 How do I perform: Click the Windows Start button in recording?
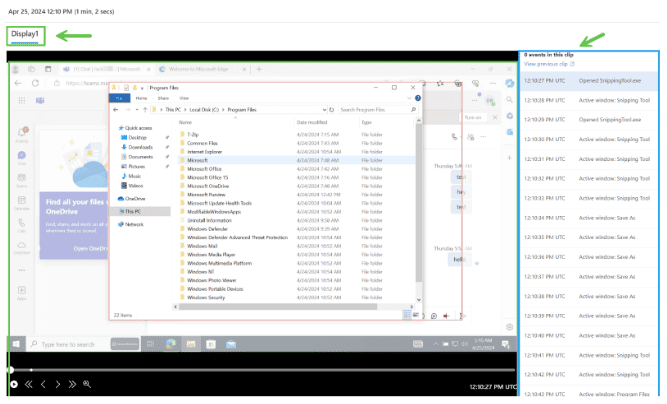[16, 344]
